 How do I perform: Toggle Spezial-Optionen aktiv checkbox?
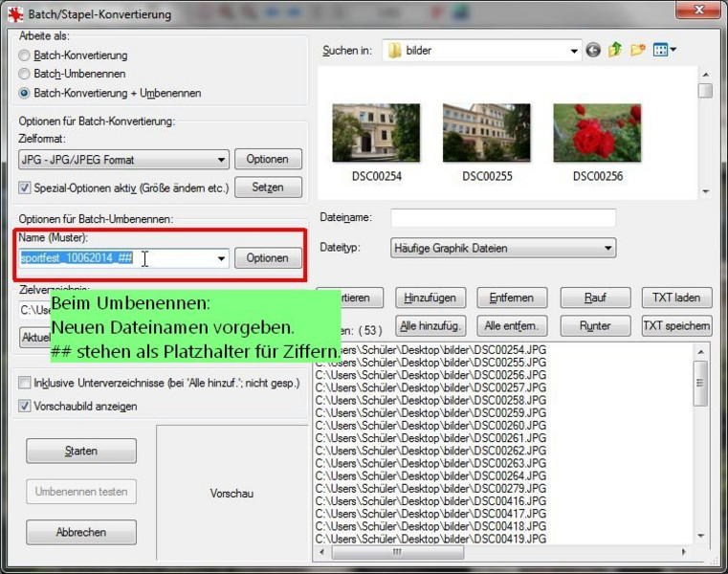point(26,188)
